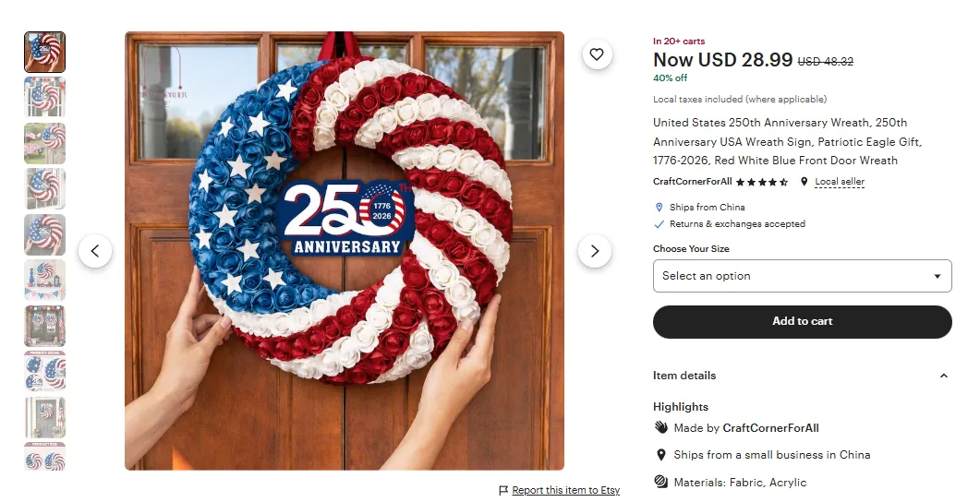Screen dimensions: 980x502
Task: Report this item to Etsy
Action: pyautogui.click(x=565, y=491)
